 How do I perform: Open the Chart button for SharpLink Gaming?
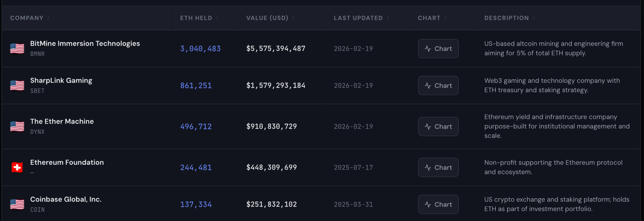click(438, 85)
